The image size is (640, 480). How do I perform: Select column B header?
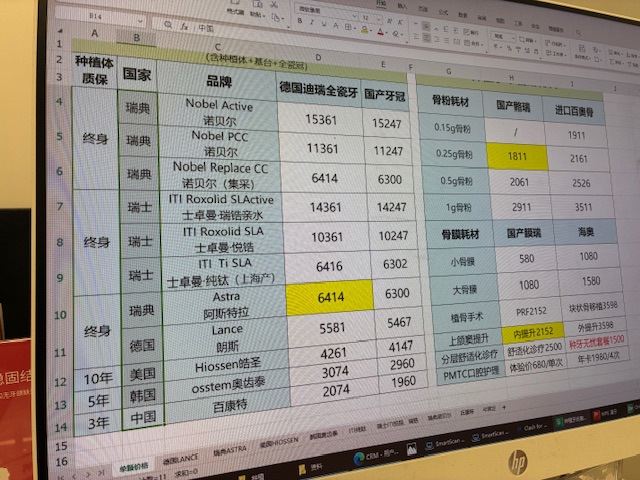click(x=137, y=38)
